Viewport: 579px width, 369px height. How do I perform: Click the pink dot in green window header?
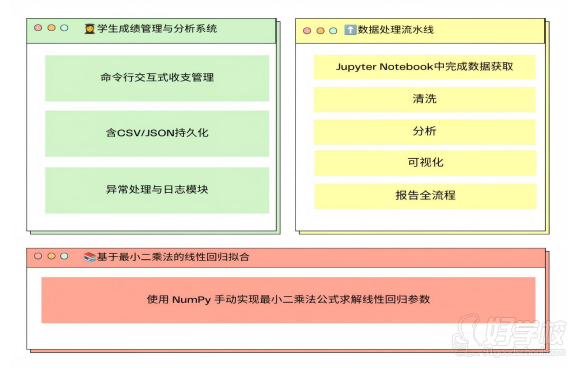pos(38,28)
